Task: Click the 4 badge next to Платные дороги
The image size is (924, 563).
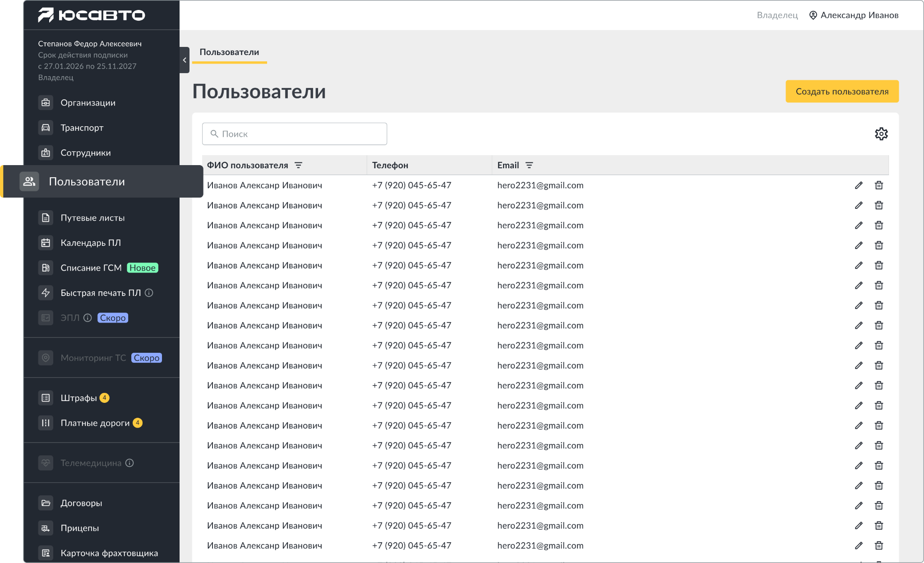Action: coord(138,423)
